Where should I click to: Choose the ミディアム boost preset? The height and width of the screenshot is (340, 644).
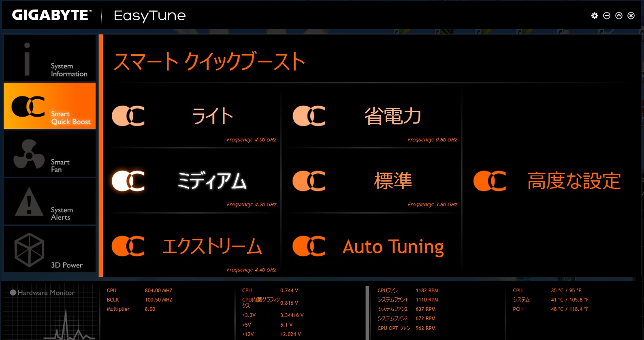click(x=194, y=181)
